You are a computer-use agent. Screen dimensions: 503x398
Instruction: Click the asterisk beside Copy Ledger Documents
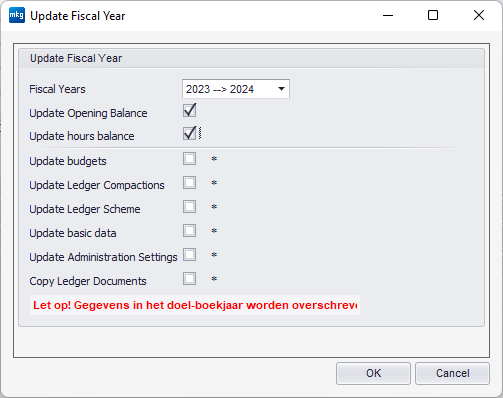click(x=214, y=279)
